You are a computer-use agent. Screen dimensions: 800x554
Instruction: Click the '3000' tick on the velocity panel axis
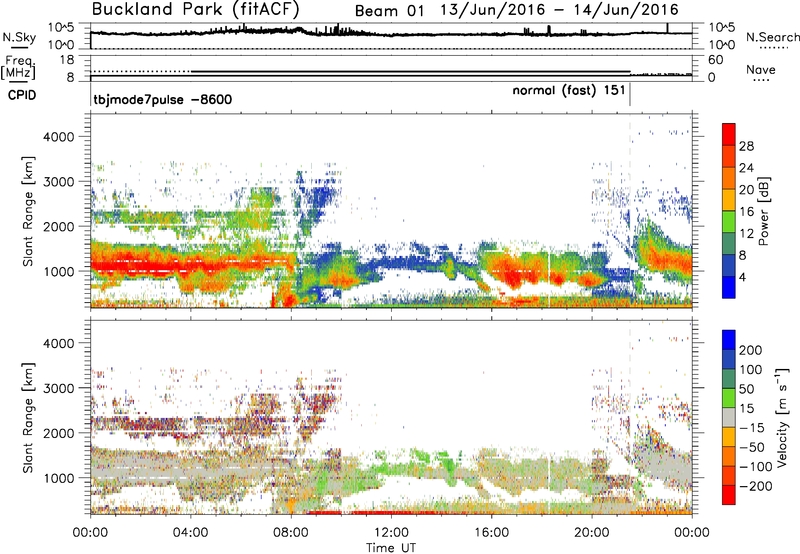59,388
